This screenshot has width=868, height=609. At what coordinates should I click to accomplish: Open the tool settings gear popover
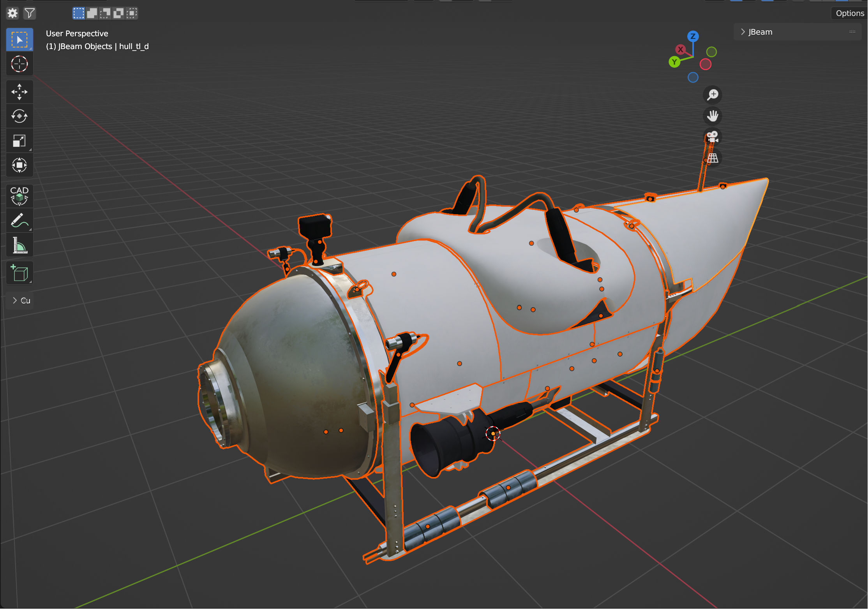(12, 13)
